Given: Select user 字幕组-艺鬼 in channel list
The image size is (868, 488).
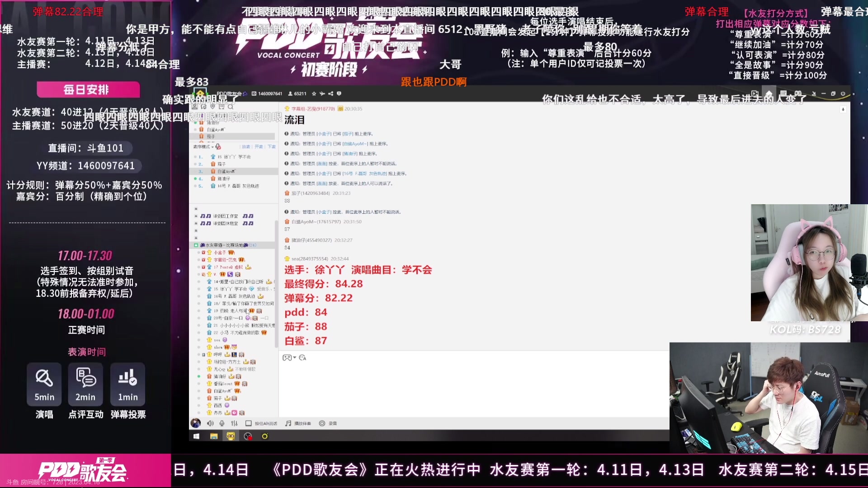Looking at the screenshot, I should [225, 260].
